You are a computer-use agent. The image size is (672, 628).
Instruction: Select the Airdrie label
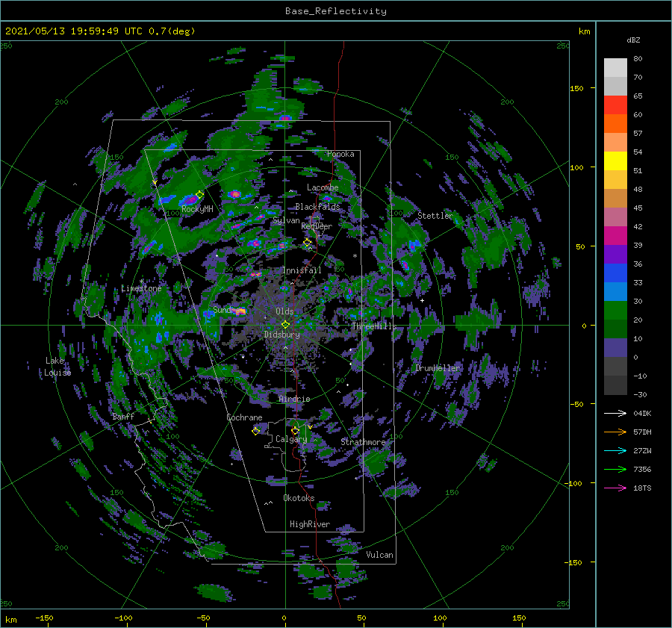294,399
